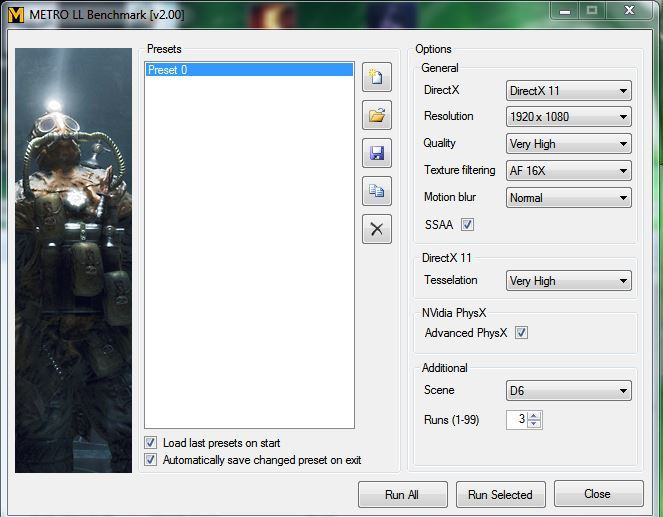Screen dimensions: 663x517
Task: Expand the Texture filtering dropdown set to AF 16X
Action: pos(569,171)
